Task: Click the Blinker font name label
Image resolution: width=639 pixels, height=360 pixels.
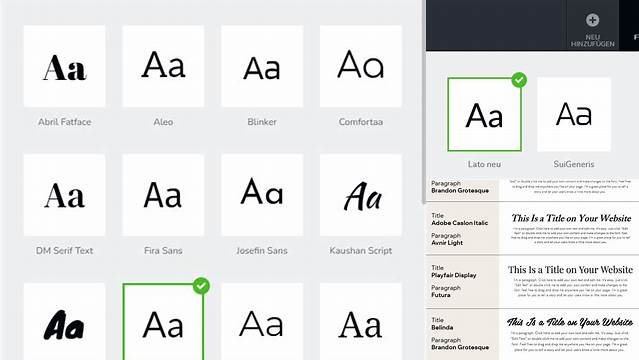Action: (262, 122)
